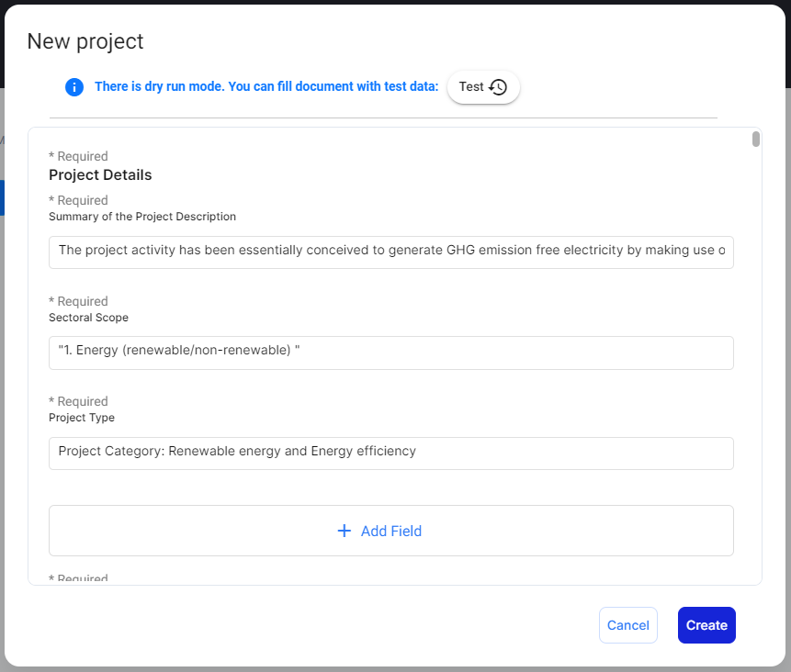Click the Project Details section heading
Screen dimensions: 791x672
(x=100, y=174)
